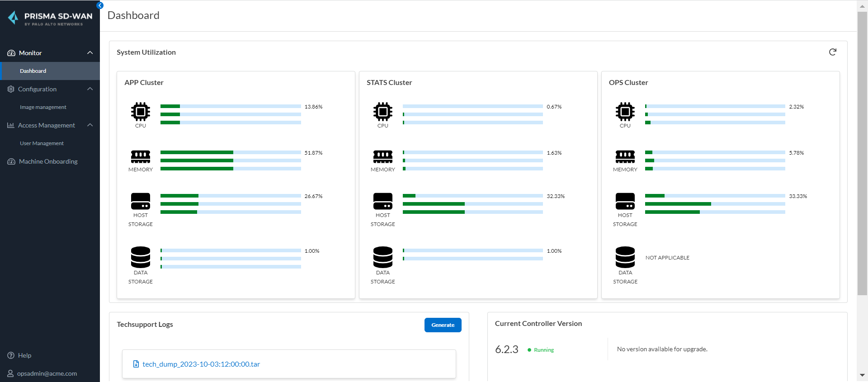Click the APP Cluster CPU chip icon
The height and width of the screenshot is (382, 868).
(x=141, y=111)
